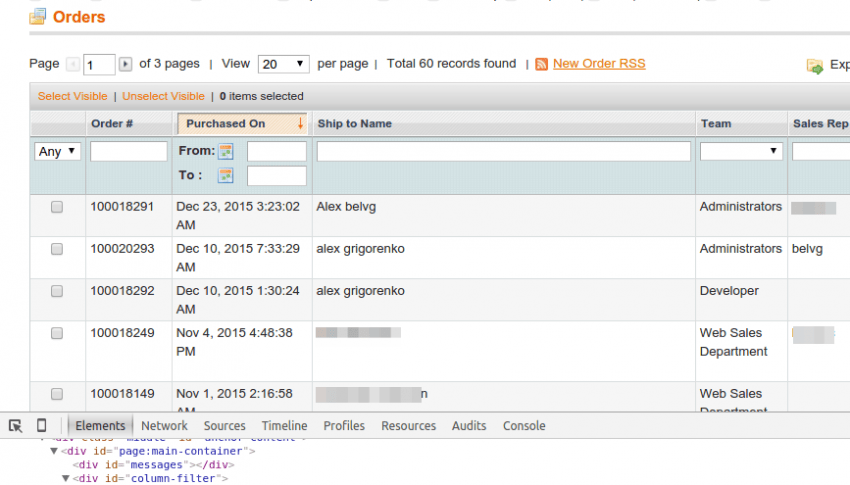The height and width of the screenshot is (485, 850).
Task: Toggle DevTools device mode icon
Action: (41, 425)
